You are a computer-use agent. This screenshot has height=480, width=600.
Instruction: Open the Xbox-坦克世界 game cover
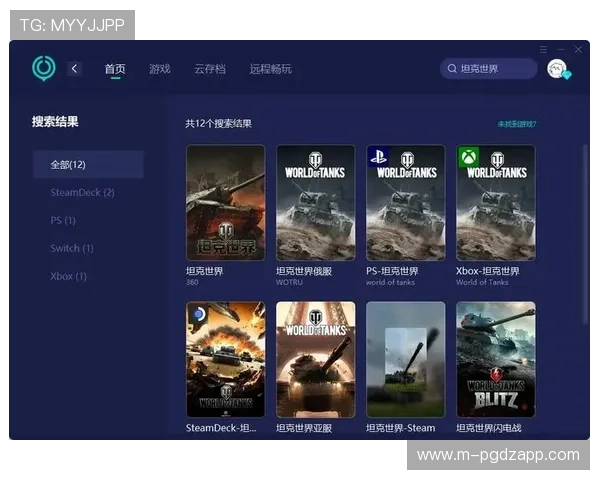(496, 202)
